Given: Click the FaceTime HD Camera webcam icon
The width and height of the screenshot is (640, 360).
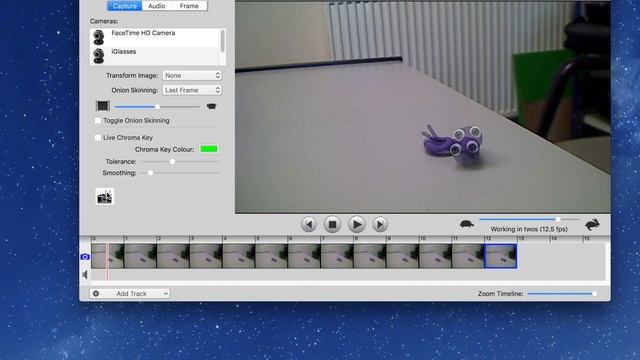Looking at the screenshot, I should tap(98, 38).
